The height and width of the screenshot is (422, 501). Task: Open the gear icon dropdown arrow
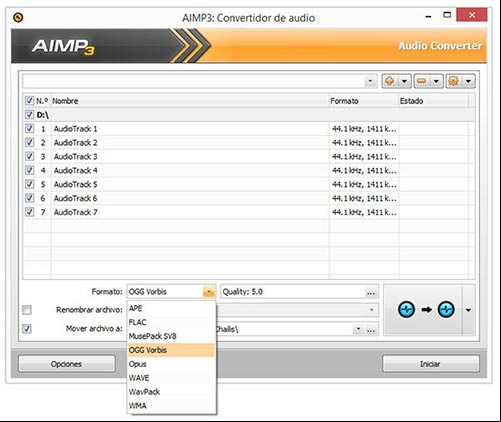[468, 81]
